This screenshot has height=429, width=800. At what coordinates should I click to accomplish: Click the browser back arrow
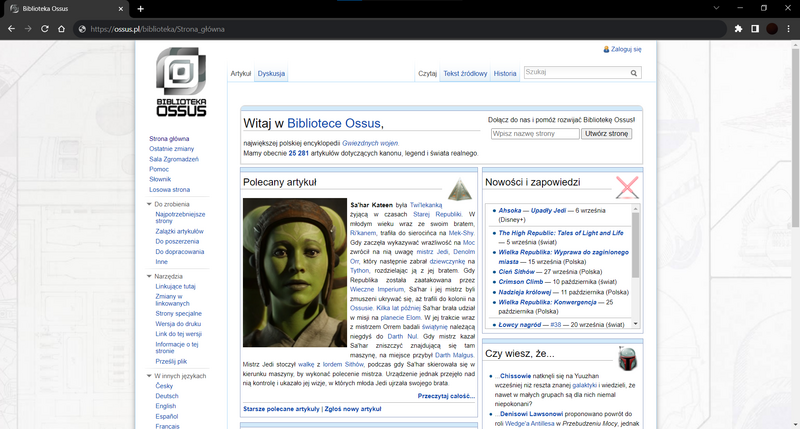click(x=11, y=29)
